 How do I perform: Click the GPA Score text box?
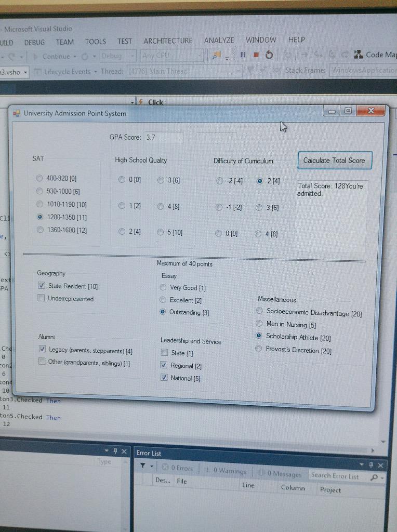click(164, 137)
